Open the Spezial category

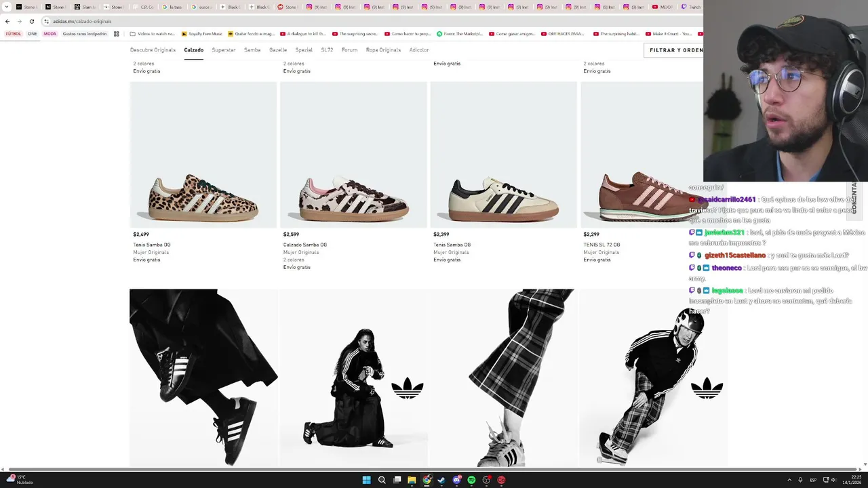(304, 50)
